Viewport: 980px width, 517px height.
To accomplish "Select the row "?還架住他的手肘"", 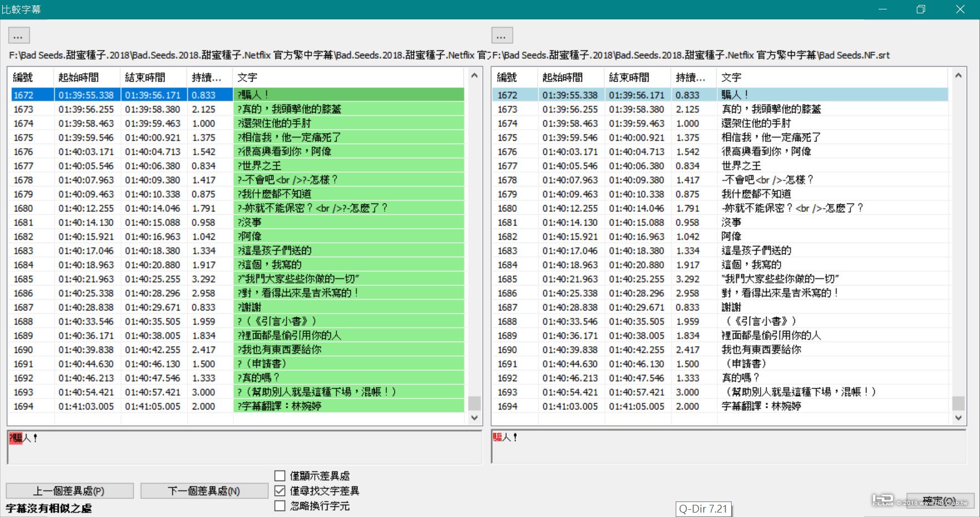I will [x=237, y=123].
